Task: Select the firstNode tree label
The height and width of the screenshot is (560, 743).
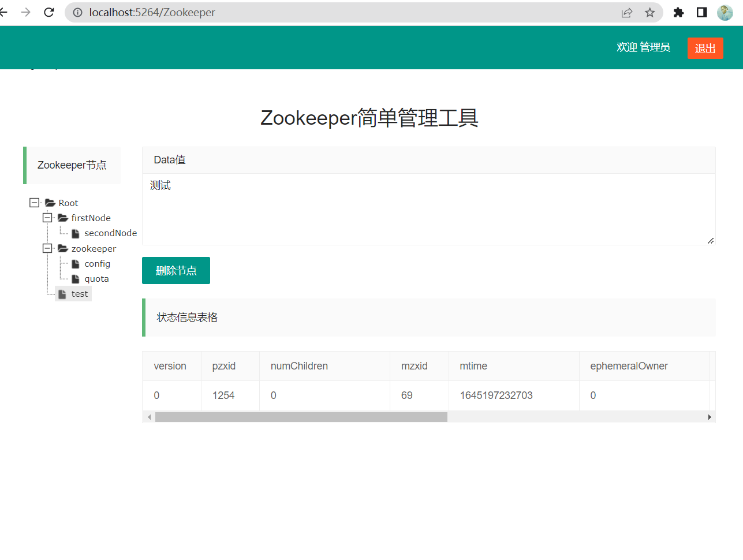Action: pyautogui.click(x=91, y=218)
